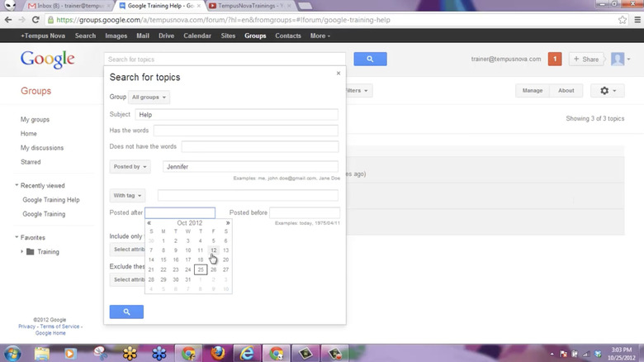
Task: Open the Filters dropdown
Action: 359,91
